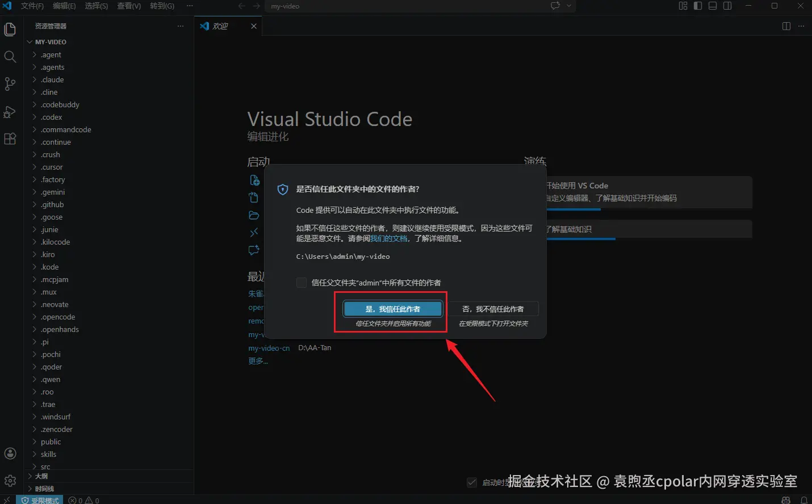Click 受限模式 in status bar
Screen dimensions: 812x504
40,500
